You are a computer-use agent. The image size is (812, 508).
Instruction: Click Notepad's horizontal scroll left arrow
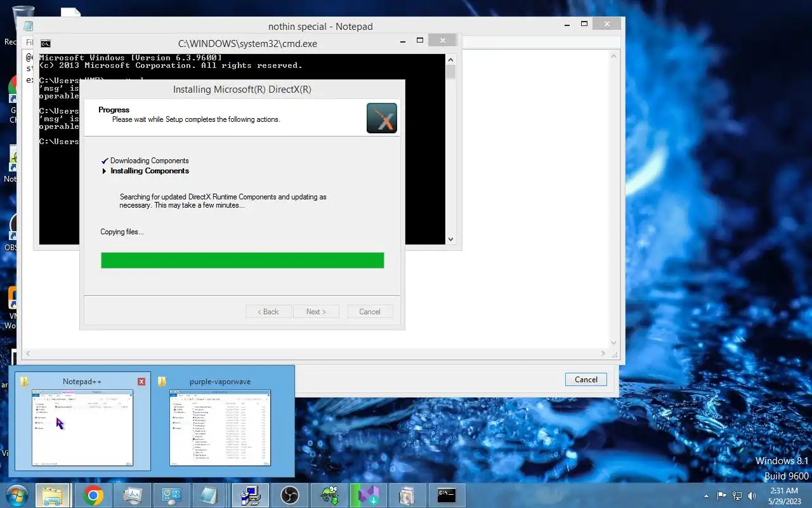27,354
